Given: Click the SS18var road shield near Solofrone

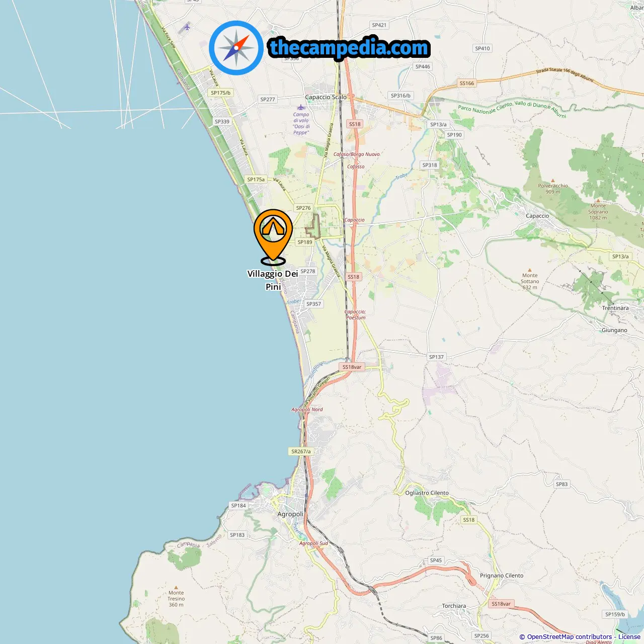Looking at the screenshot, I should tap(352, 367).
